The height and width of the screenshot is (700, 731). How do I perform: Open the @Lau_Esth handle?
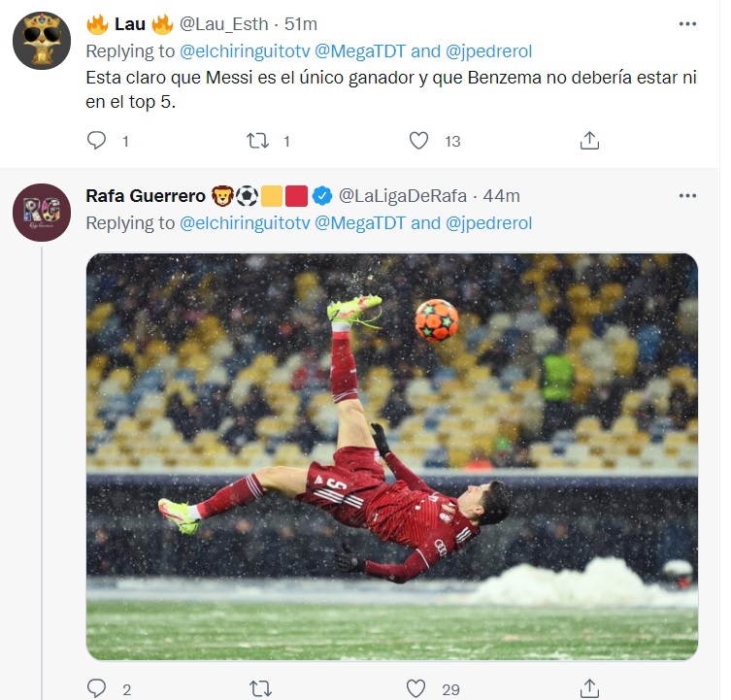[x=226, y=23]
